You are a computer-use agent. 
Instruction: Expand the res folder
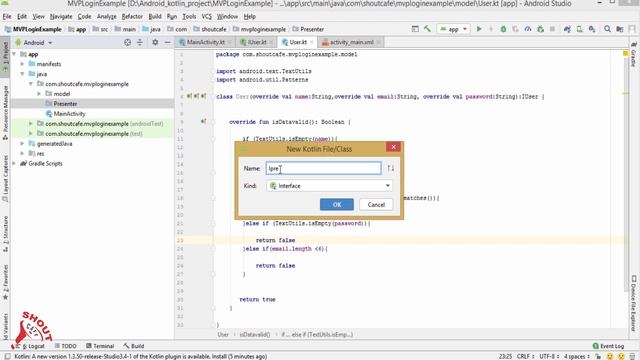[x=22, y=153]
